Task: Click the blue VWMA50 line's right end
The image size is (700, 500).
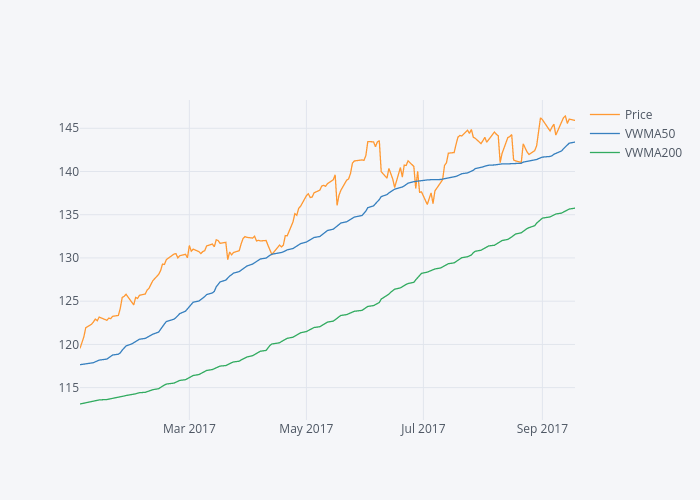Action: tap(574, 142)
